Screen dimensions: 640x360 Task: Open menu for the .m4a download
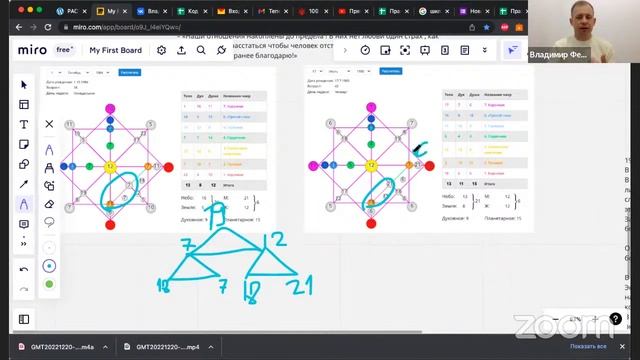point(105,347)
